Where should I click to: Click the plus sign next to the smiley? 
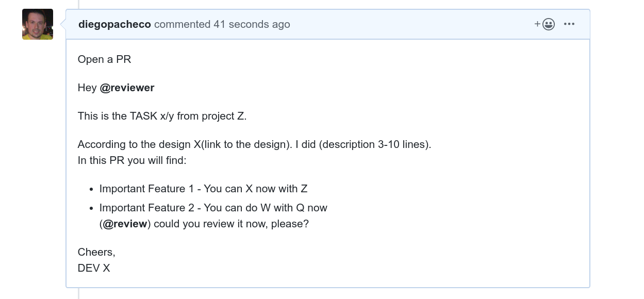537,24
